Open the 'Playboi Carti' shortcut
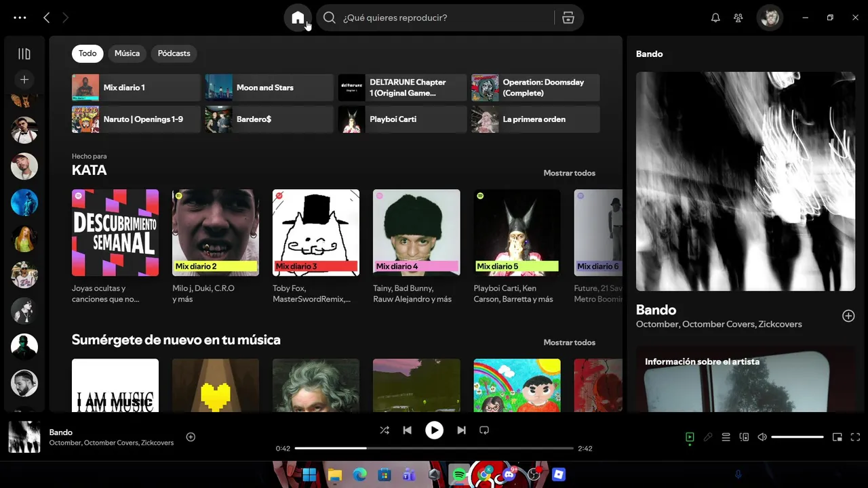868x488 pixels. click(402, 119)
